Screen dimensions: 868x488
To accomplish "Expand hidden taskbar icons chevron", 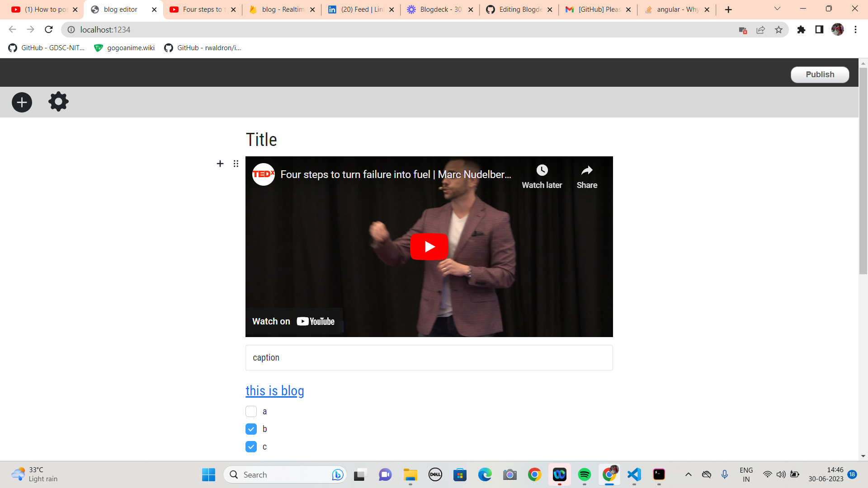I will point(689,474).
